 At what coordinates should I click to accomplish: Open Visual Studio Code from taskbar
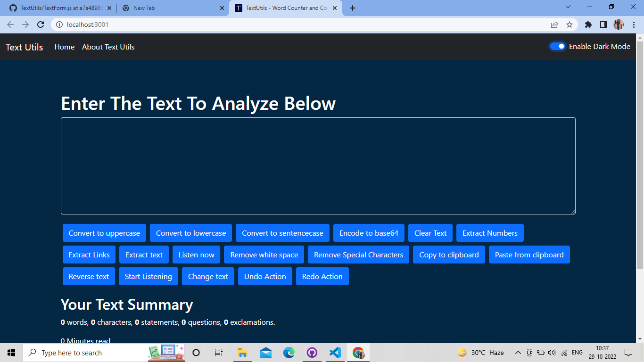pos(335,353)
